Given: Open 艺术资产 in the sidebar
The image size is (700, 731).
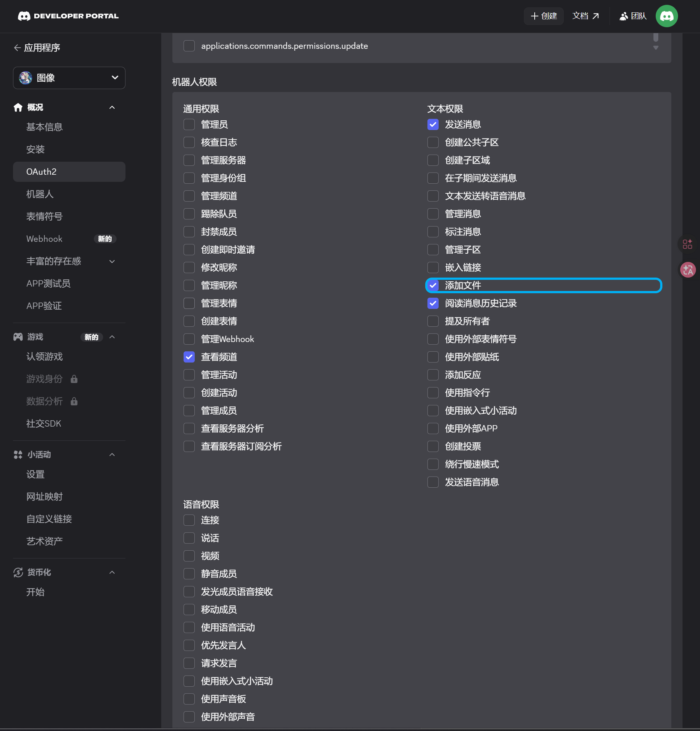Looking at the screenshot, I should coord(69,542).
